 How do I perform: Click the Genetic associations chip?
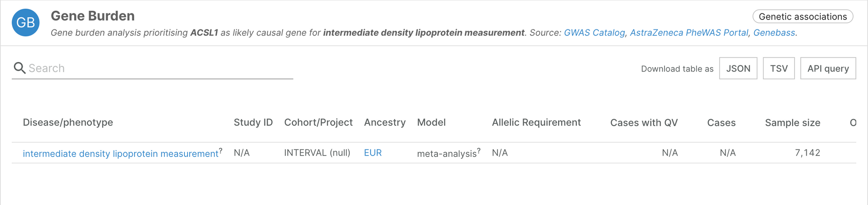[x=802, y=17]
